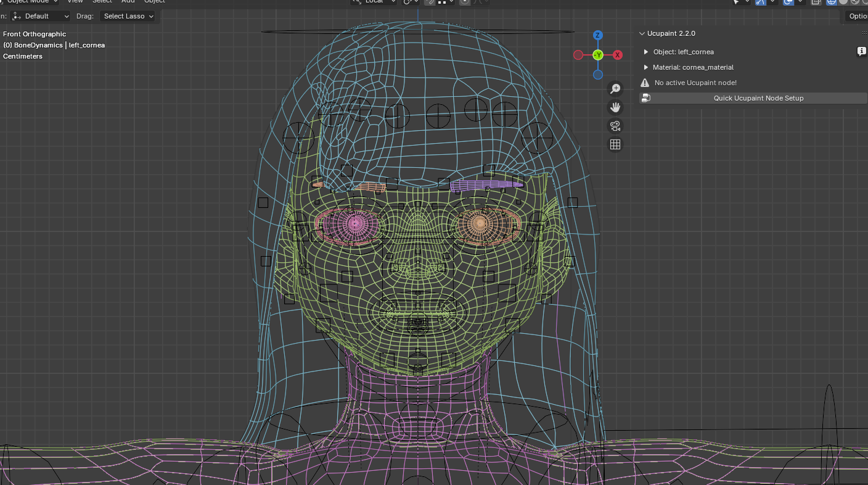Screen dimensions: 868x485
Task: Open the View menu
Action: [75, 2]
